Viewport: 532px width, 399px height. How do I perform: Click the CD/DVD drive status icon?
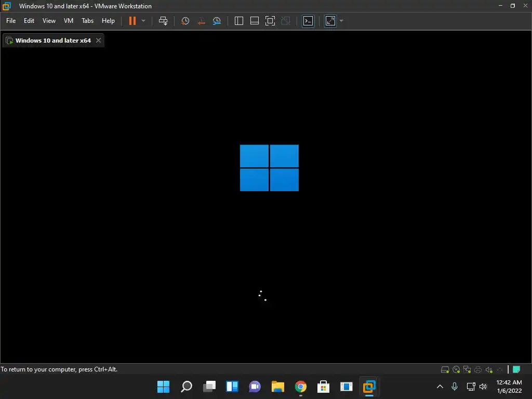(456, 369)
